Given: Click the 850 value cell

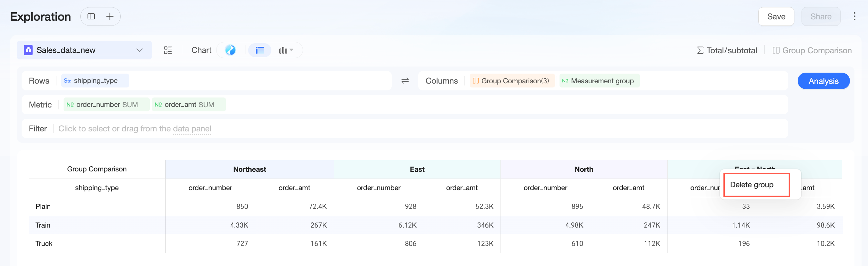Looking at the screenshot, I should 242,206.
